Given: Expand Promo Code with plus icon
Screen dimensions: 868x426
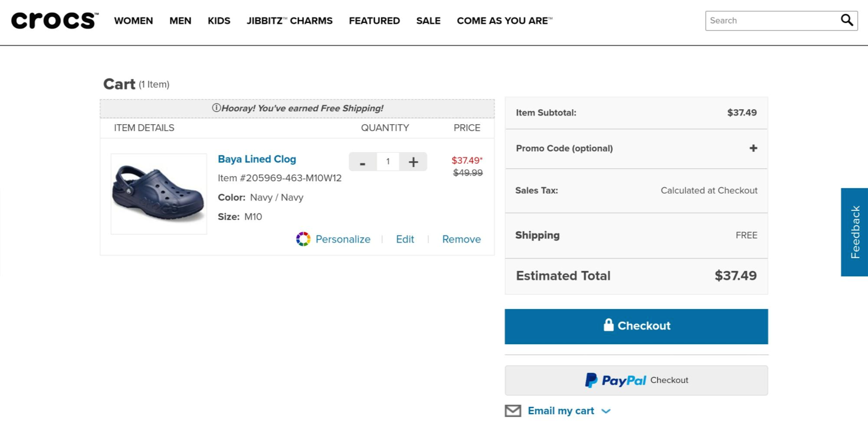Looking at the screenshot, I should click(x=753, y=148).
